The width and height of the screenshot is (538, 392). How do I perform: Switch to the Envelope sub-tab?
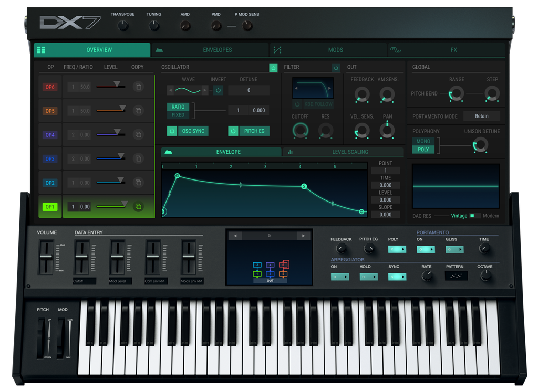pyautogui.click(x=221, y=152)
